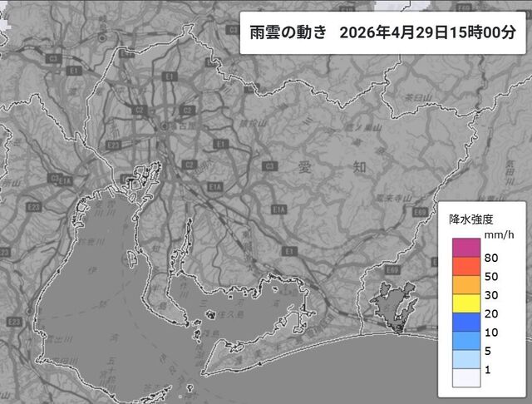Click the Gifu city marker circle at top
532x404 pixels.
coord(102,38)
